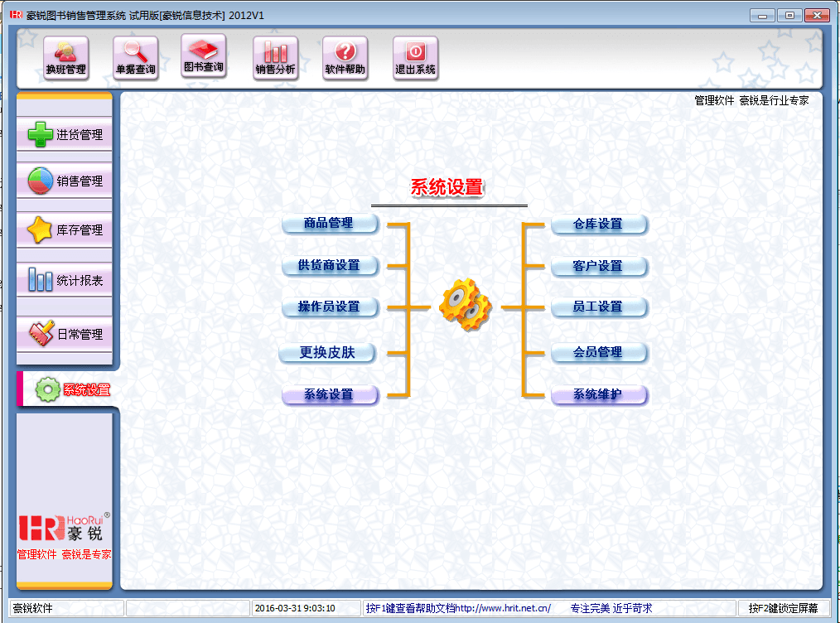The height and width of the screenshot is (623, 840).
Task: Click the 系统维护 system maintenance button
Action: [598, 395]
